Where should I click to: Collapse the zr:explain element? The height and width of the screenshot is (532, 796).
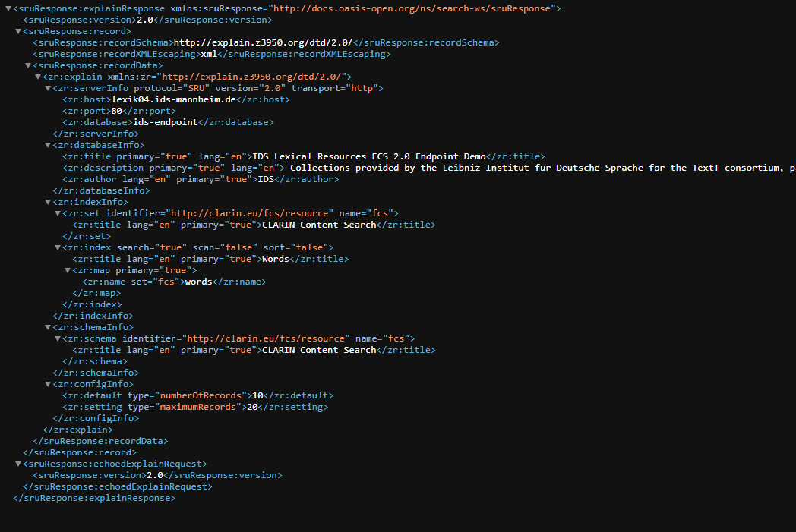click(38, 77)
